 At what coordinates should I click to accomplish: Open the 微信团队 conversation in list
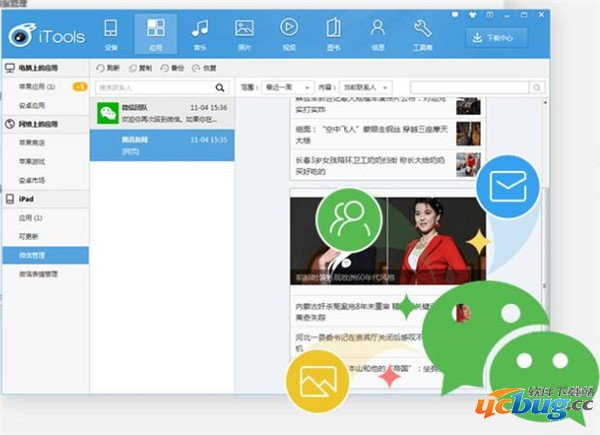[x=162, y=112]
